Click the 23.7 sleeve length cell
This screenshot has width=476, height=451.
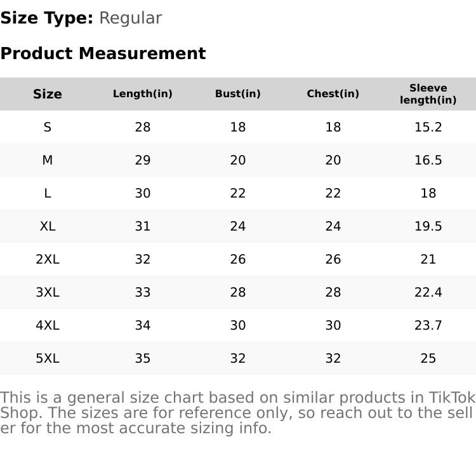[x=428, y=325]
